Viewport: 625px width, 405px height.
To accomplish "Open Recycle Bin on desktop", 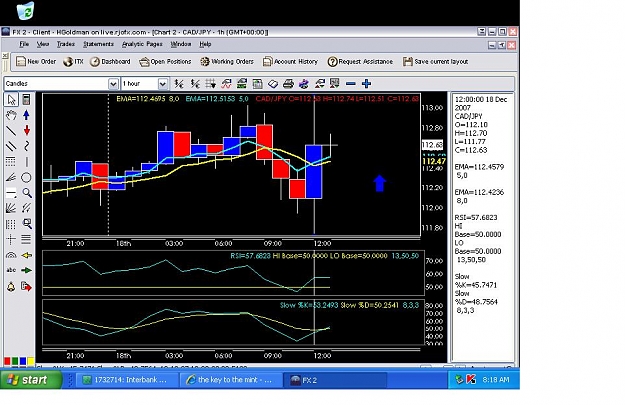I will click(x=26, y=10).
